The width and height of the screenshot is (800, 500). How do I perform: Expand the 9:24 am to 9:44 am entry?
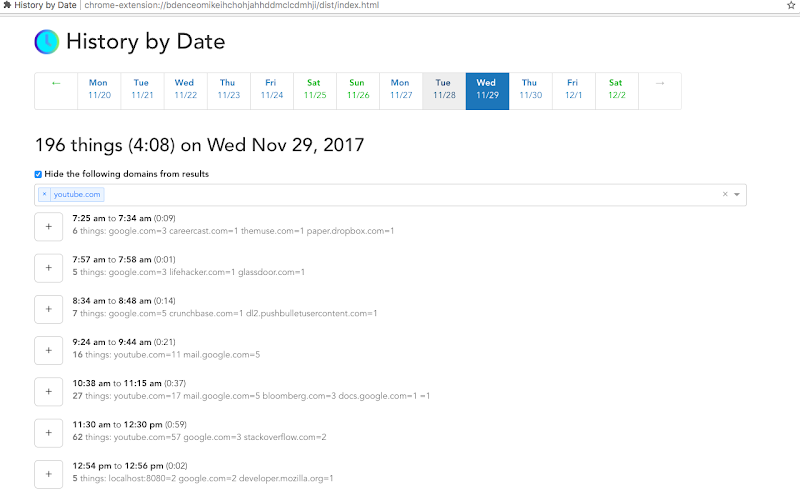(48, 351)
